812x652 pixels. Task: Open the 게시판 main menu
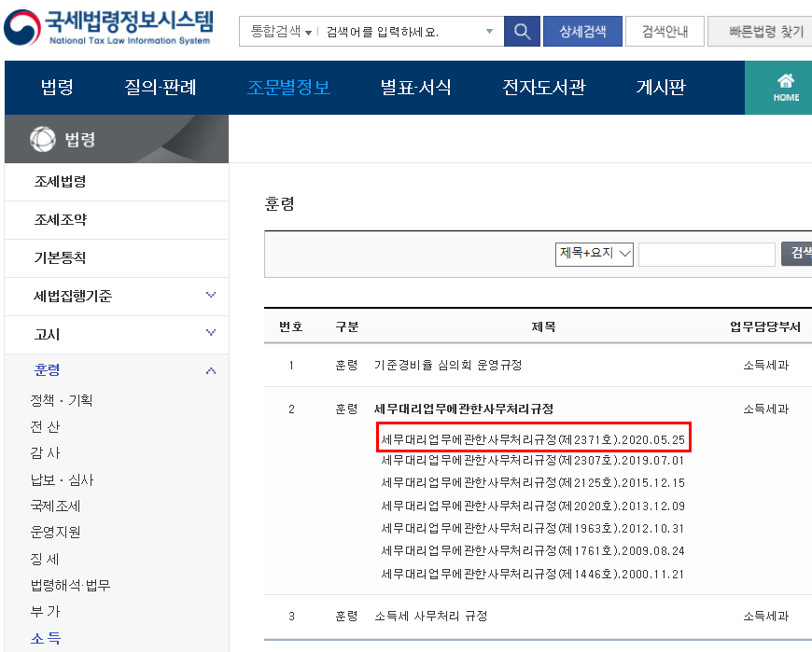(x=661, y=87)
